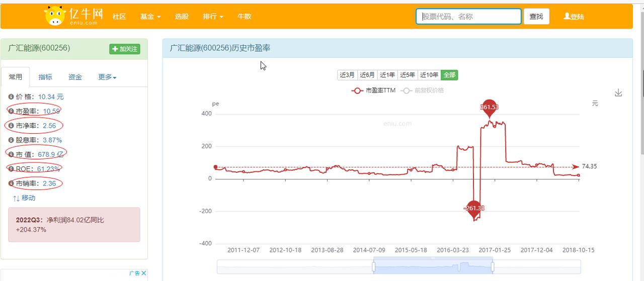Click the right zoom slider handle
644x281 pixels.
point(493,267)
